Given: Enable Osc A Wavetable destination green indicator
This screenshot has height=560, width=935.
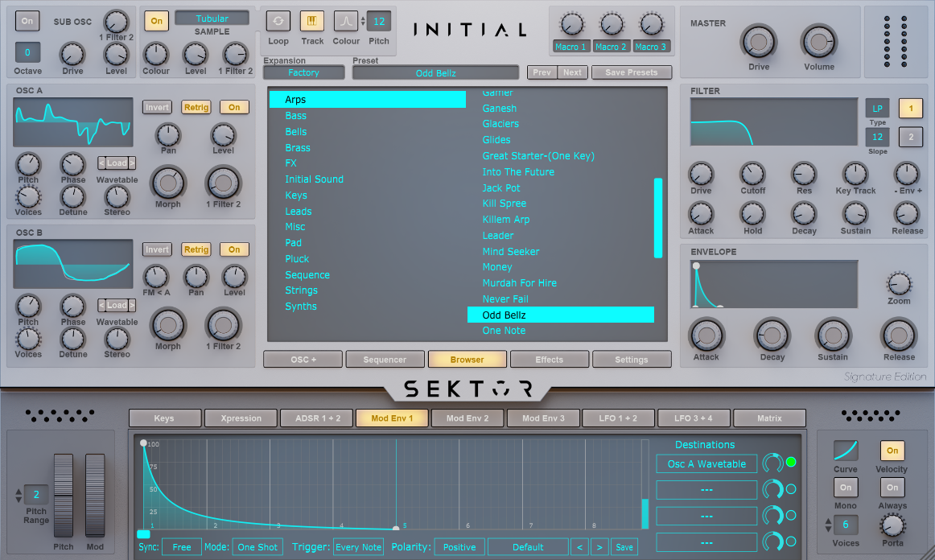Looking at the screenshot, I should coord(791,462).
